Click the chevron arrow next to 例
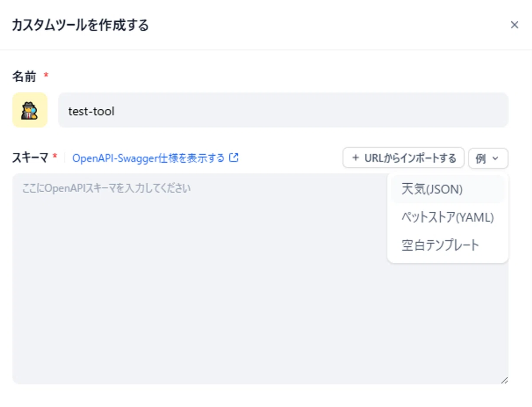The height and width of the screenshot is (407, 532). point(496,158)
